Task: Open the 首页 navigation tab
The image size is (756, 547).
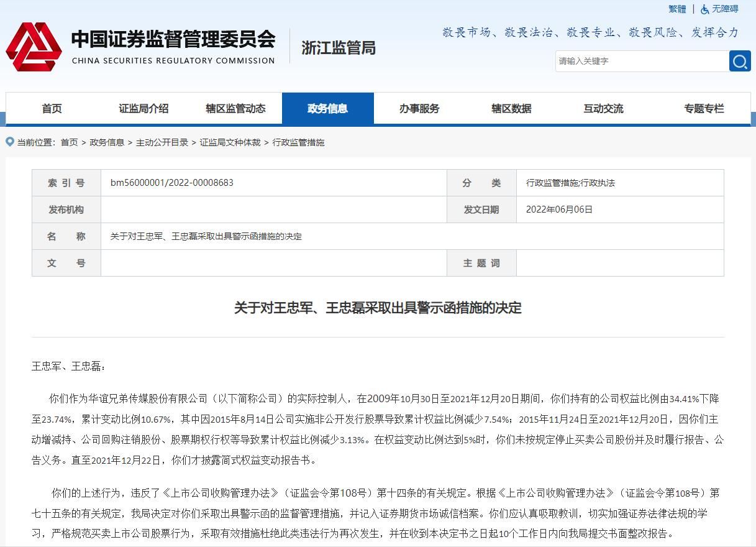Action: coord(52,108)
